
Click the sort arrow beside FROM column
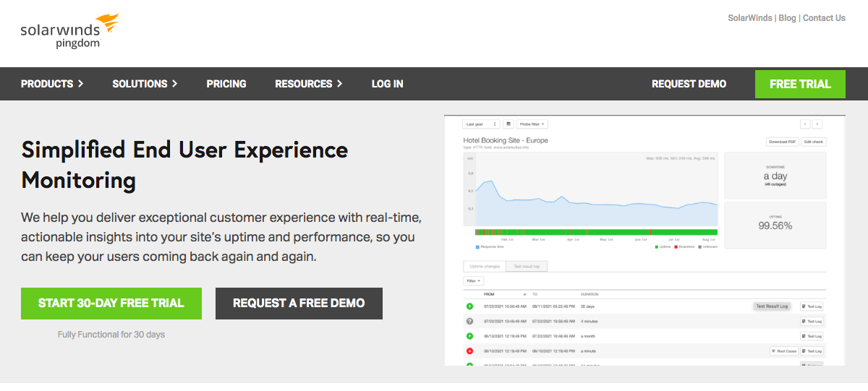(525, 294)
